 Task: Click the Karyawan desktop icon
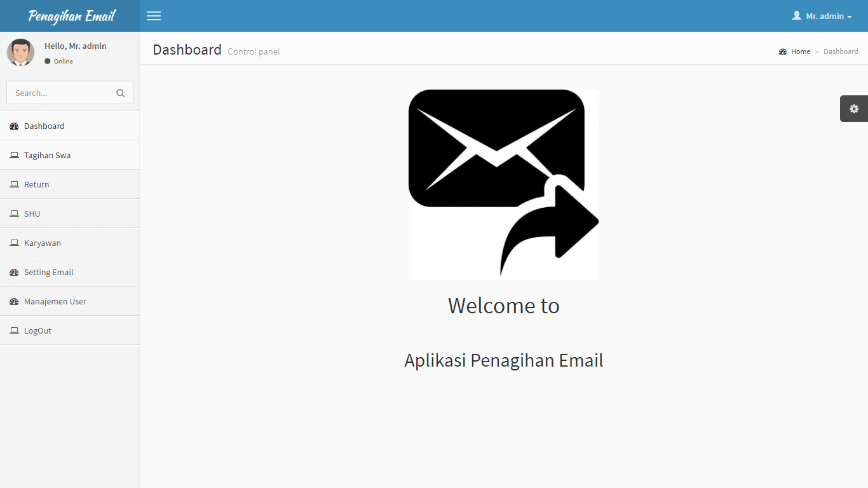[13, 242]
